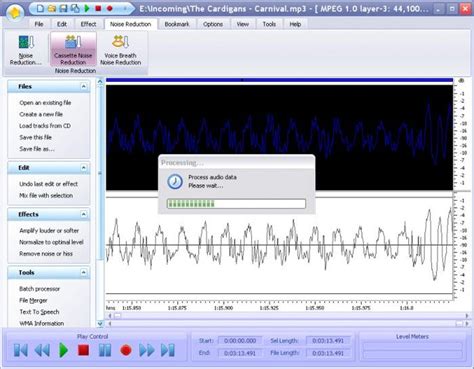Image resolution: width=474 pixels, height=369 pixels.
Task: Click the red record dot in title toolbar
Action: tap(109, 8)
